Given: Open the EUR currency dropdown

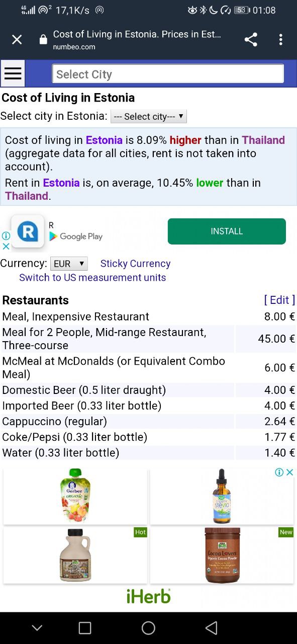Looking at the screenshot, I should coord(69,263).
